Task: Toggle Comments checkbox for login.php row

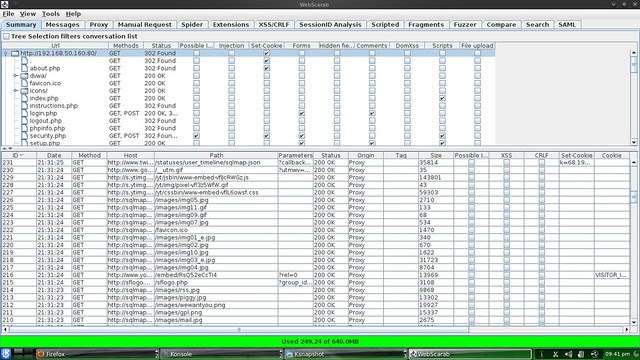Action: click(372, 113)
